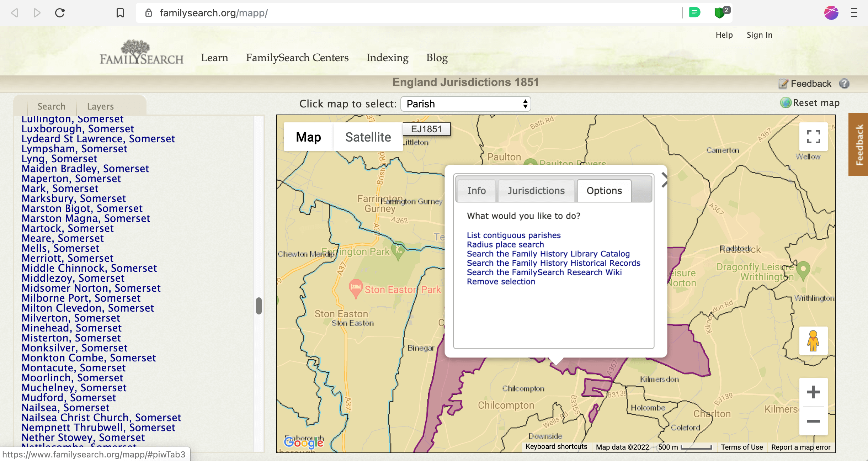This screenshot has width=868, height=461.
Task: Open the Blog menu item
Action: (x=437, y=58)
